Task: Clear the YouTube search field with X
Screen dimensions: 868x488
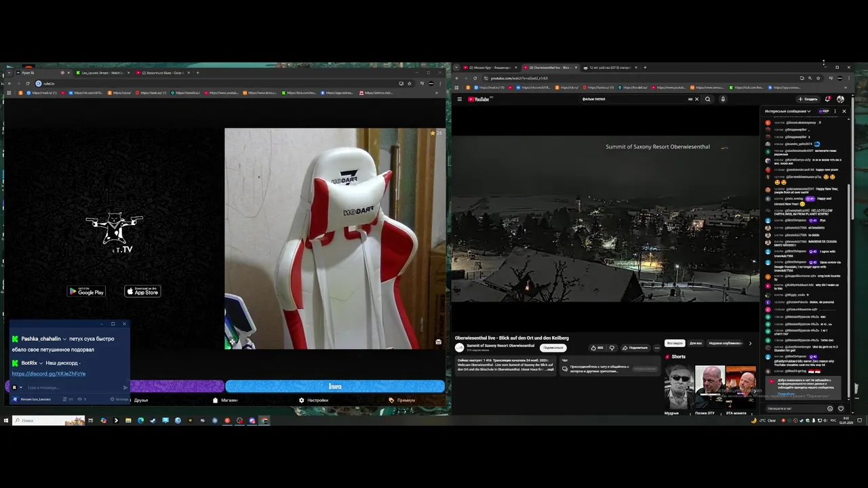Action: tap(696, 99)
